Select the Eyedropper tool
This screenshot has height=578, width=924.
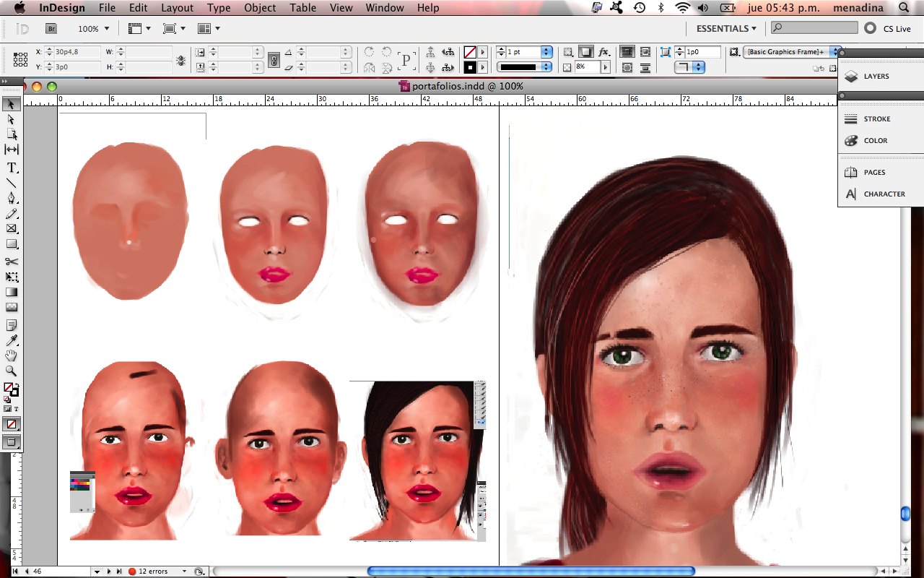click(x=11, y=340)
